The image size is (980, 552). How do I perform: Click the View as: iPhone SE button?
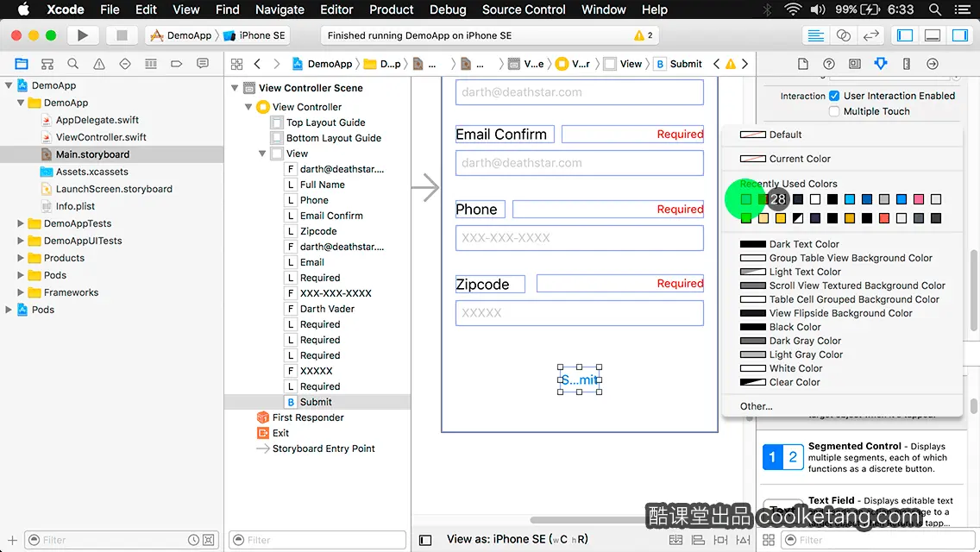pos(517,540)
